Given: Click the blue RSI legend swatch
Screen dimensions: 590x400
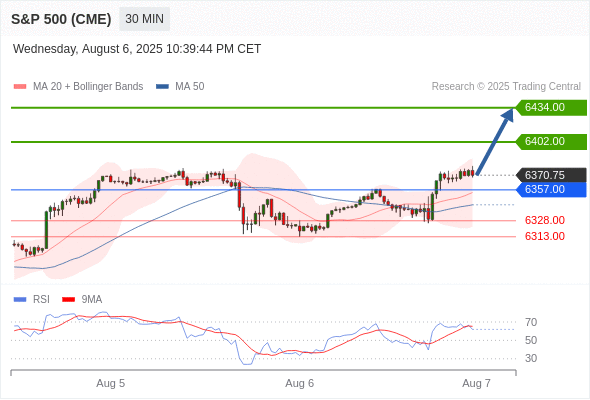Looking at the screenshot, I should tap(20, 300).
